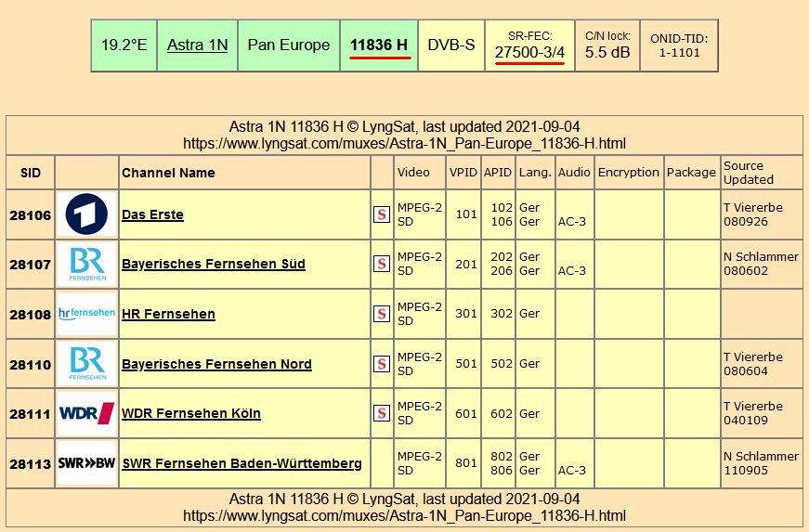Open the SWR Fernsehen Baden-Württemberg link

click(241, 462)
